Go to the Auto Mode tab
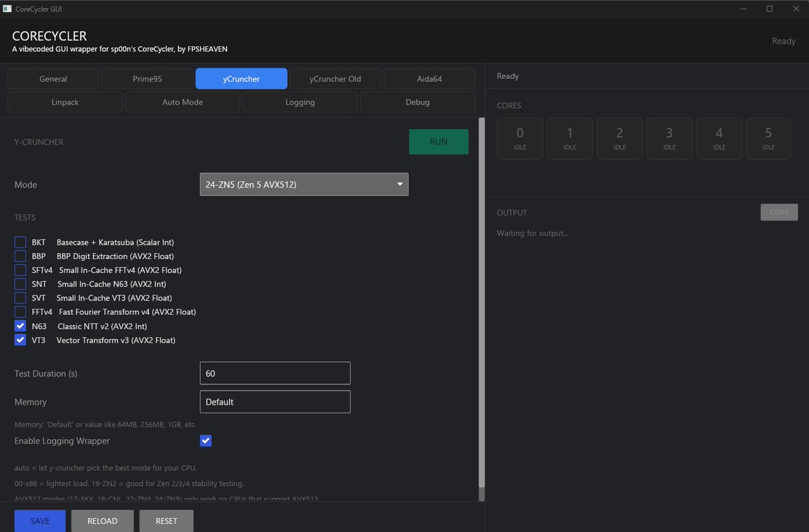The image size is (809, 532). (x=183, y=102)
